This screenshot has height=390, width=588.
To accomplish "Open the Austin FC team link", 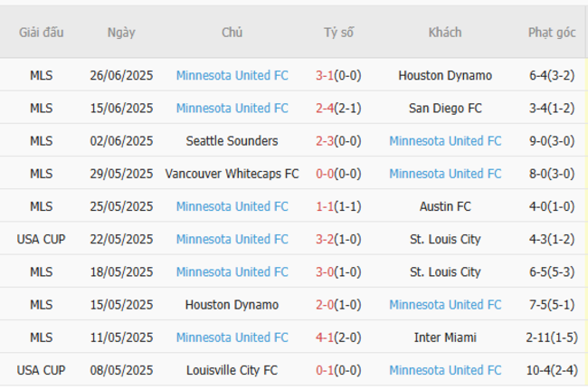I will 445,206.
